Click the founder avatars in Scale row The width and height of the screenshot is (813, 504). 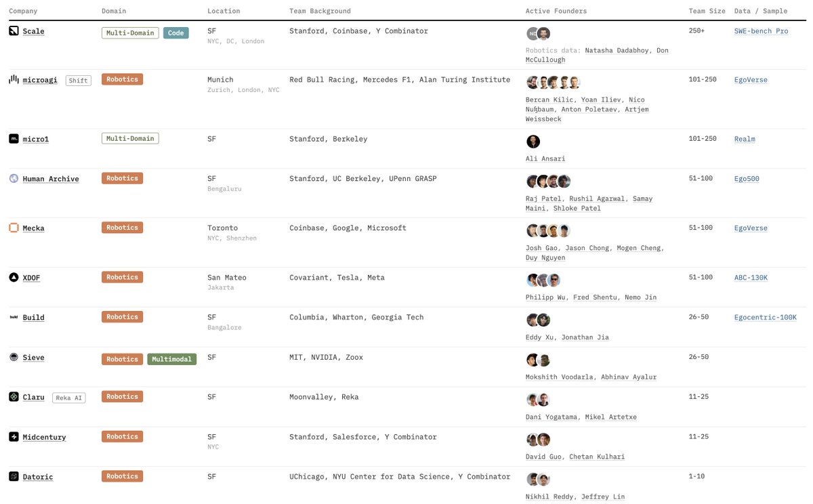click(539, 34)
